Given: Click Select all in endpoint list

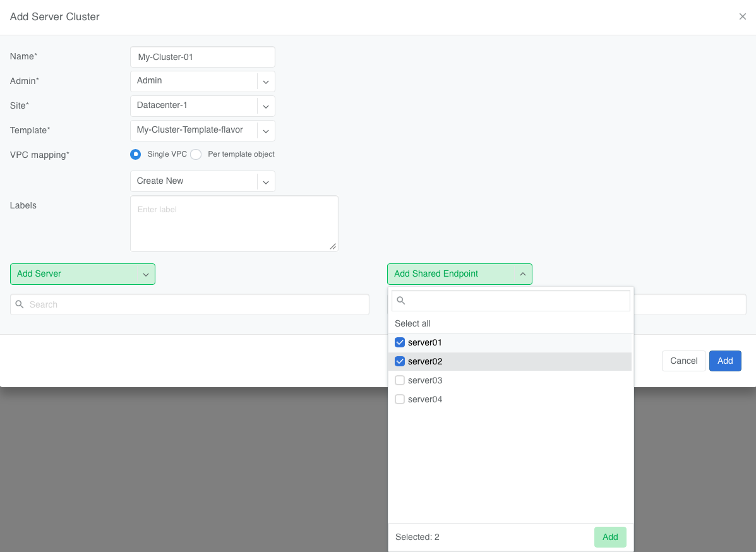Looking at the screenshot, I should [x=412, y=323].
